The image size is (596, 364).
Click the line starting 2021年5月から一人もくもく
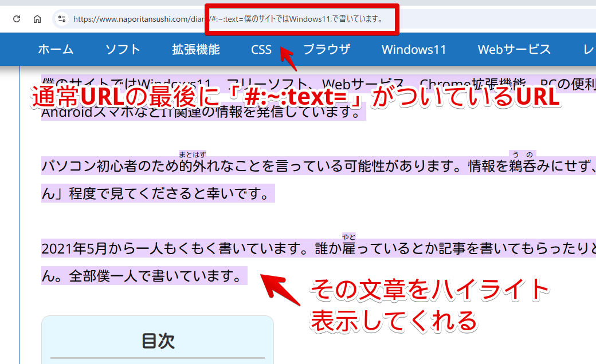coord(319,248)
